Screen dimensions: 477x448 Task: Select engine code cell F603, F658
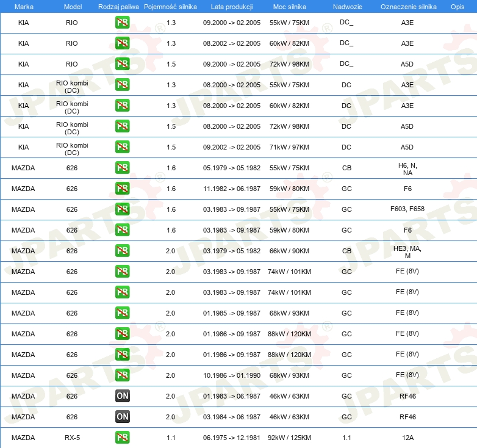point(407,209)
